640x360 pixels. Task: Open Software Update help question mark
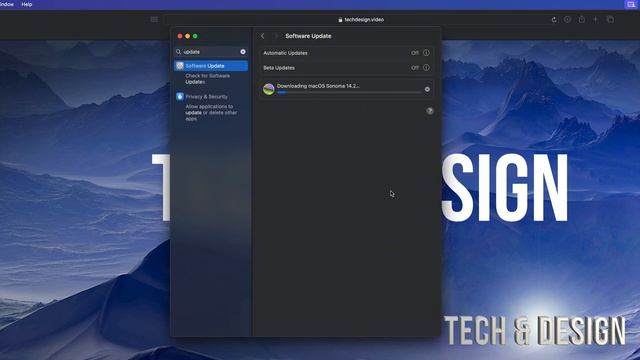point(430,111)
